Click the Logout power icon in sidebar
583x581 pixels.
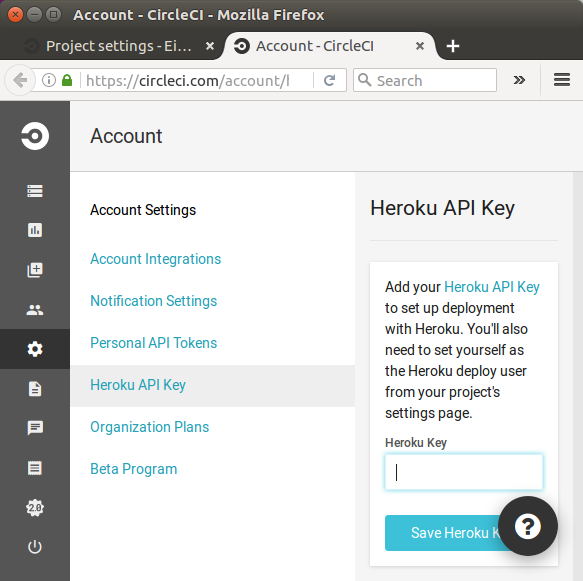[35, 547]
